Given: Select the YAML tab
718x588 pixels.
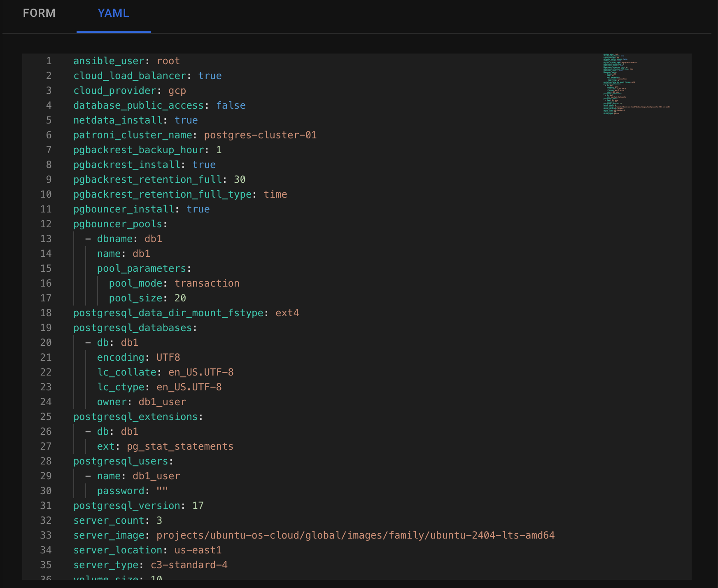Looking at the screenshot, I should point(113,13).
